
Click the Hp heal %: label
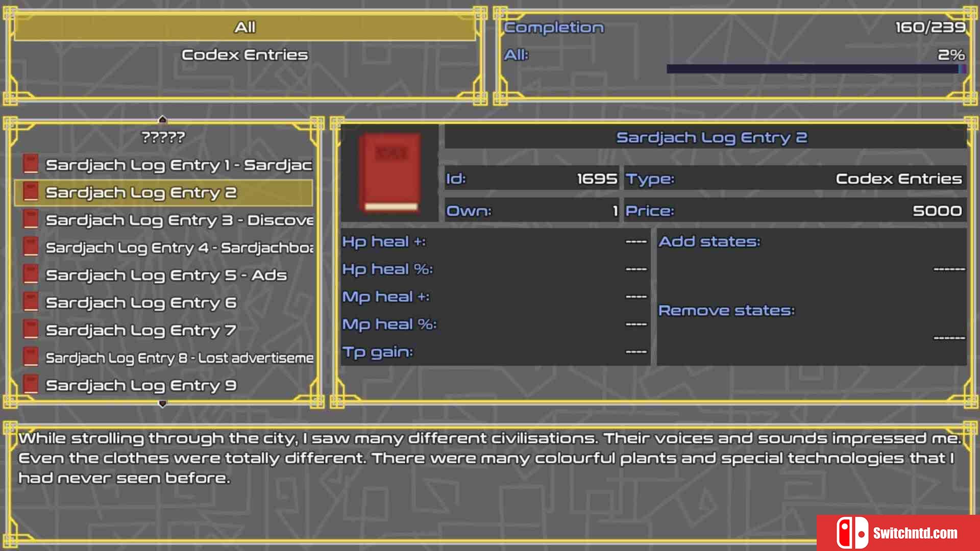click(x=387, y=269)
